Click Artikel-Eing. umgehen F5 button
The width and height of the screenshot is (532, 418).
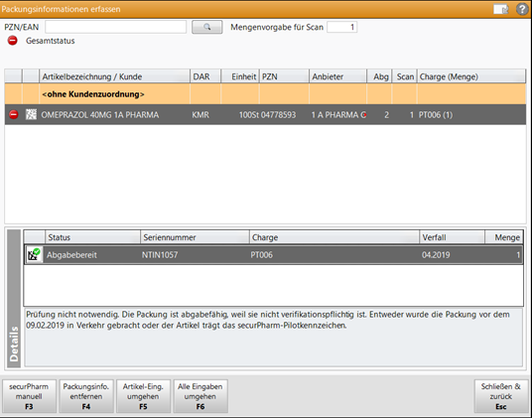point(143,396)
